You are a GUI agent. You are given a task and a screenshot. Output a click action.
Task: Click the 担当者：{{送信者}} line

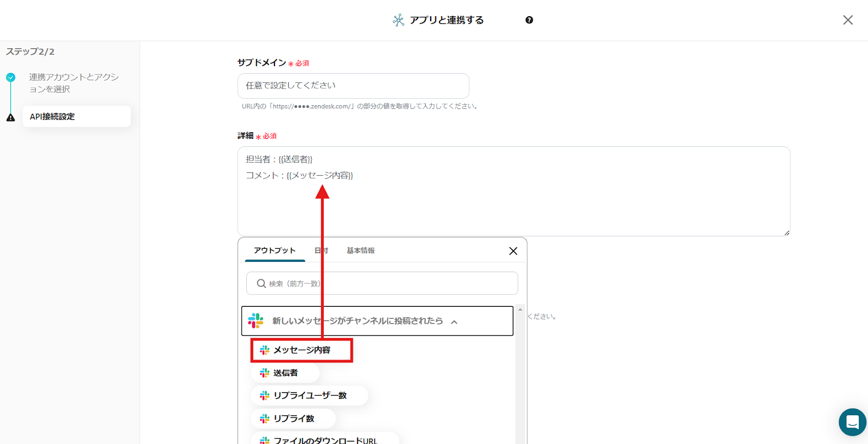tap(279, 159)
